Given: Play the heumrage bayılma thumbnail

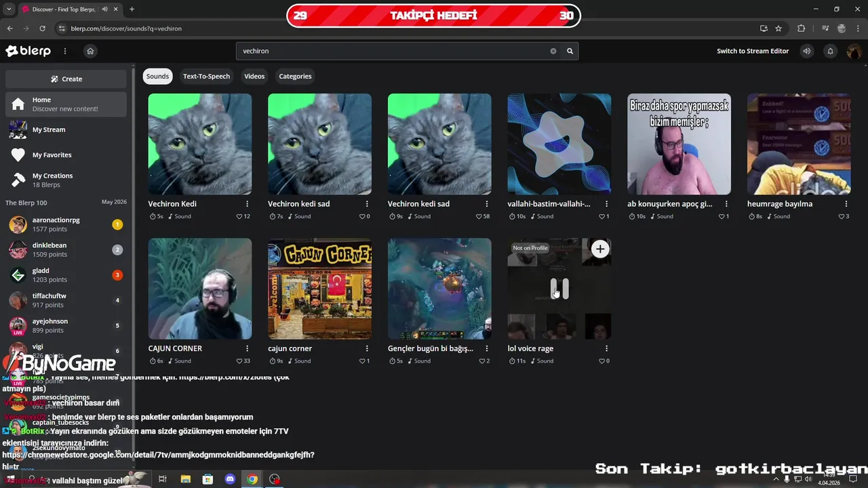Looking at the screenshot, I should pyautogui.click(x=799, y=144).
